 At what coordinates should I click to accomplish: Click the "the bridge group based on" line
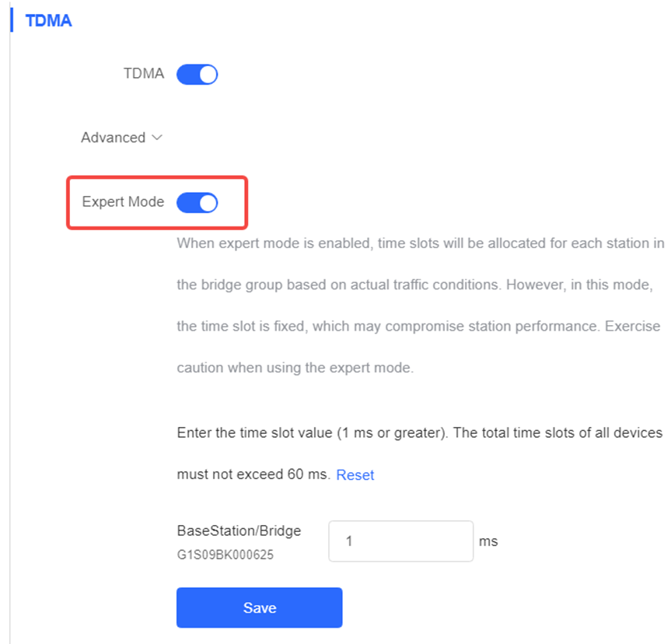pyautogui.click(x=414, y=285)
